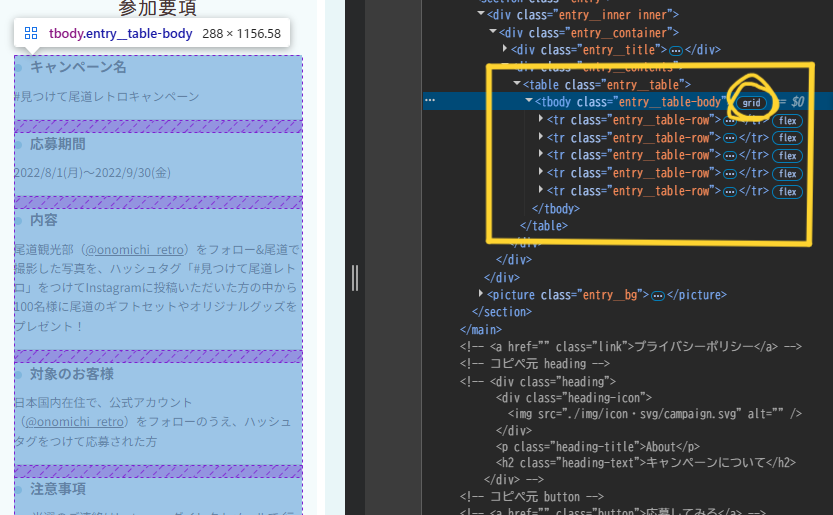
Task: Click ellipsis icon in first table row
Action: (729, 121)
